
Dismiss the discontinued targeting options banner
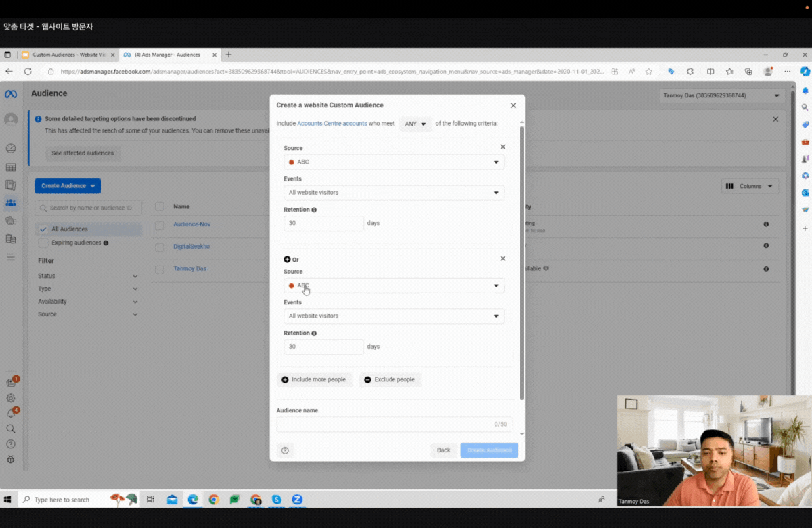pos(775,119)
